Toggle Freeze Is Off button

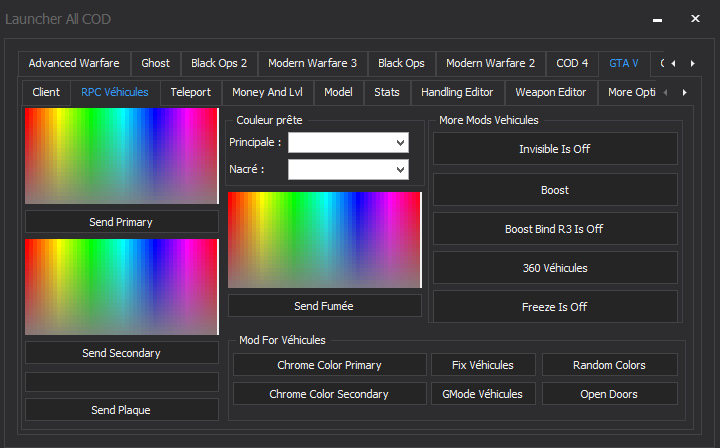(x=555, y=307)
